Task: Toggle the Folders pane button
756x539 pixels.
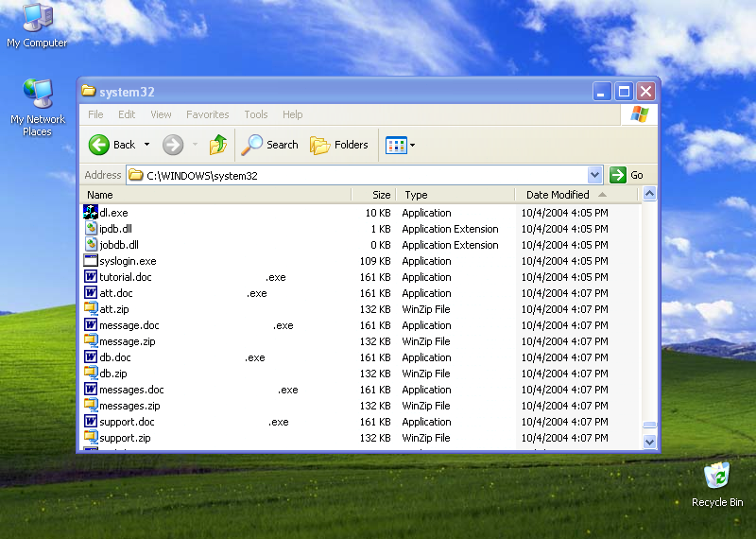Action: (x=338, y=145)
